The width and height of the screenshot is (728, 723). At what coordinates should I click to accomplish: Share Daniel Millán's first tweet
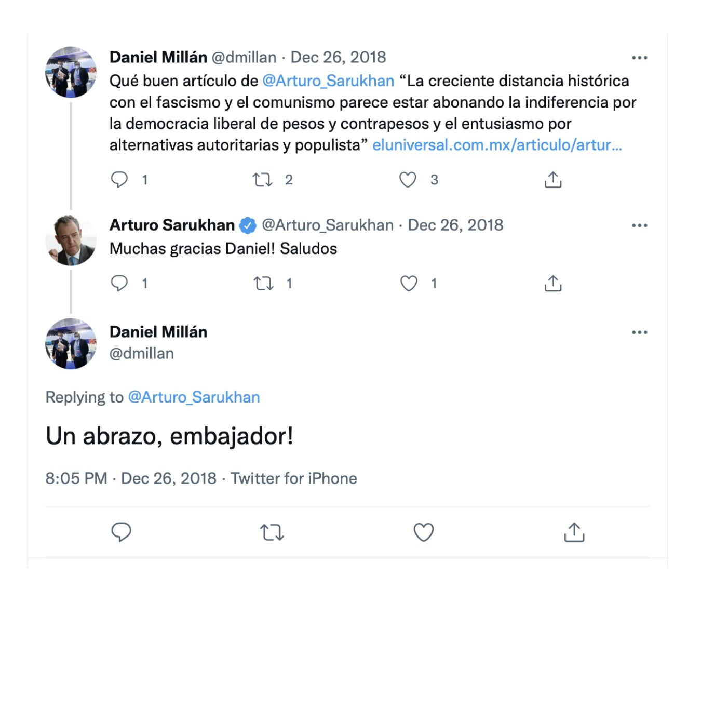553,180
